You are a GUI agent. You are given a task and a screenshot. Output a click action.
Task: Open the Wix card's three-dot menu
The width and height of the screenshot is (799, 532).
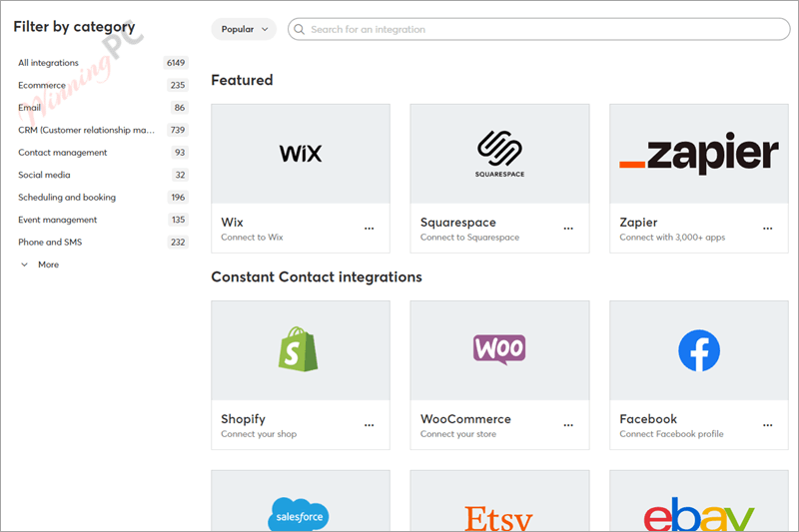369,229
